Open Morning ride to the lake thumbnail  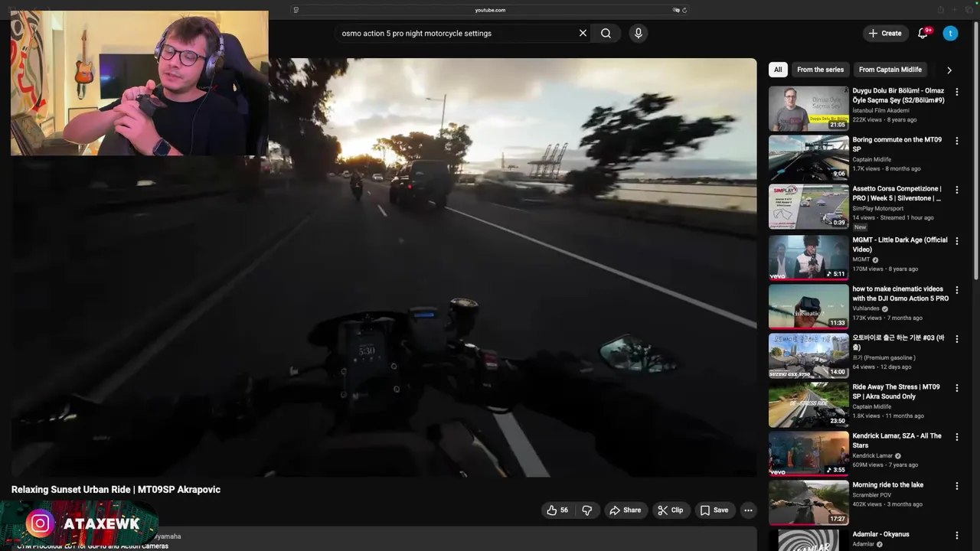pos(808,502)
